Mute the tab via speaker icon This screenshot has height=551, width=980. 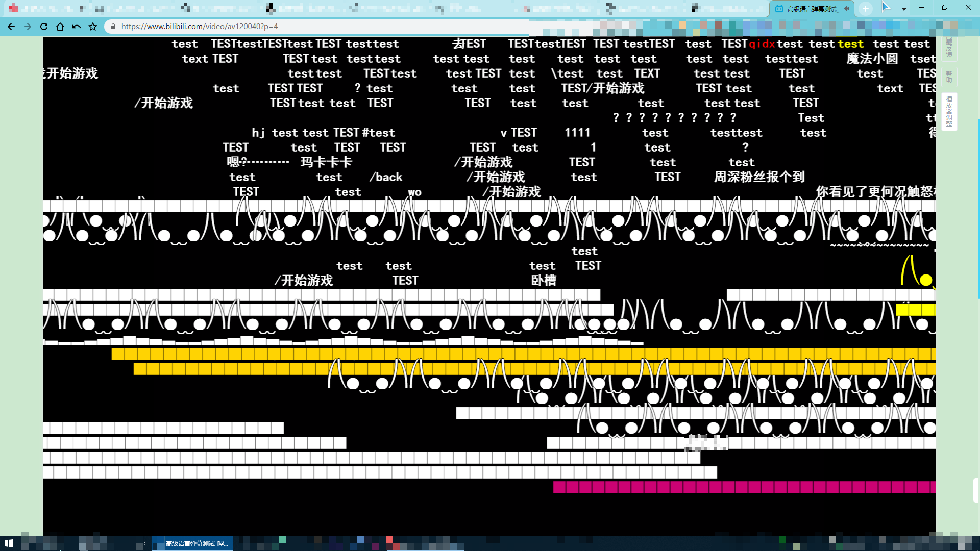[847, 9]
